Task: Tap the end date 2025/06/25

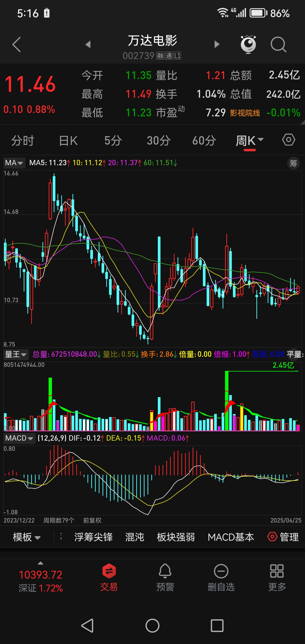Action: click(x=286, y=520)
